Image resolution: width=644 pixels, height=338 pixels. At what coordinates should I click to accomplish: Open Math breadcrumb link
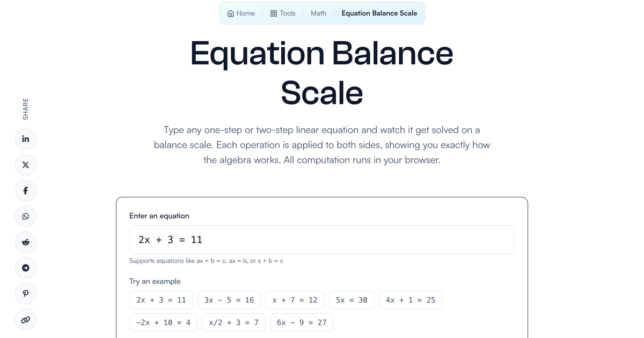coord(318,13)
